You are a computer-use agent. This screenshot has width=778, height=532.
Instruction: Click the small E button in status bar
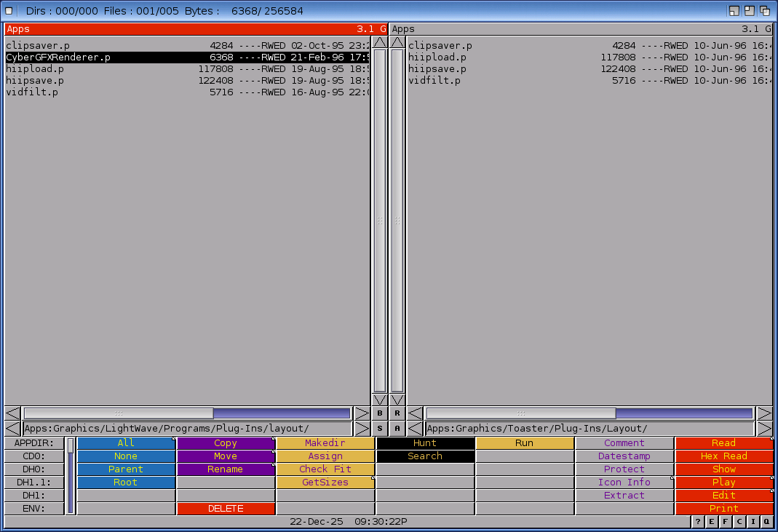(x=711, y=522)
